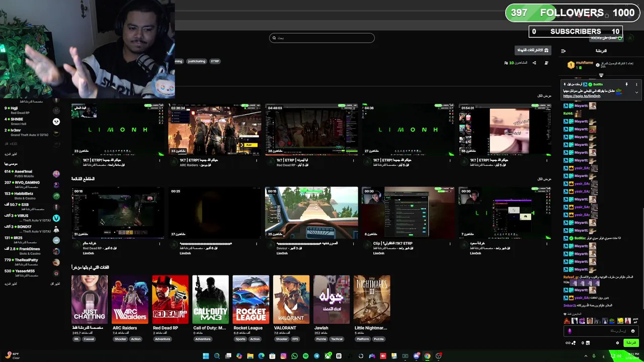Open the Little Nightmares III category
Screen dimensions: 644x362
click(x=371, y=299)
